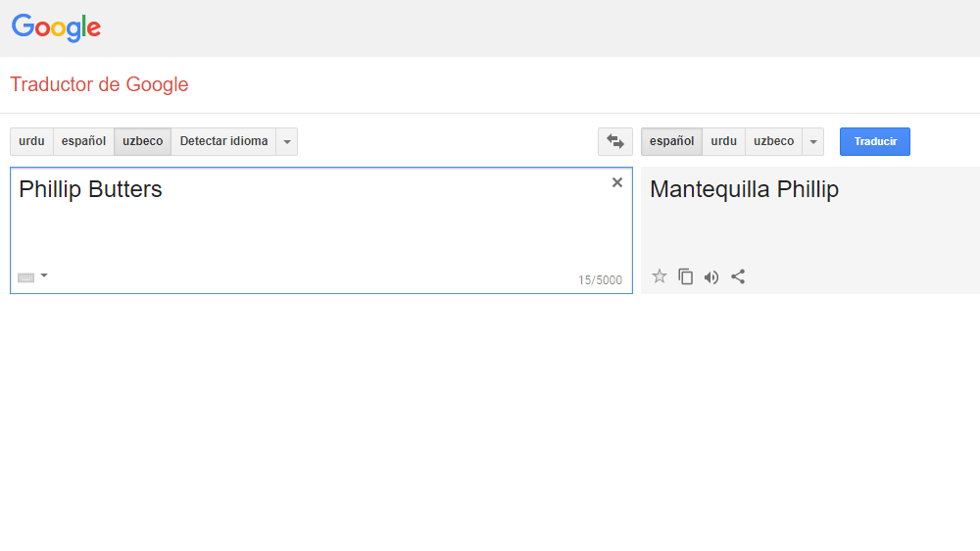
Task: Switch target language to urdu
Action: click(x=723, y=141)
